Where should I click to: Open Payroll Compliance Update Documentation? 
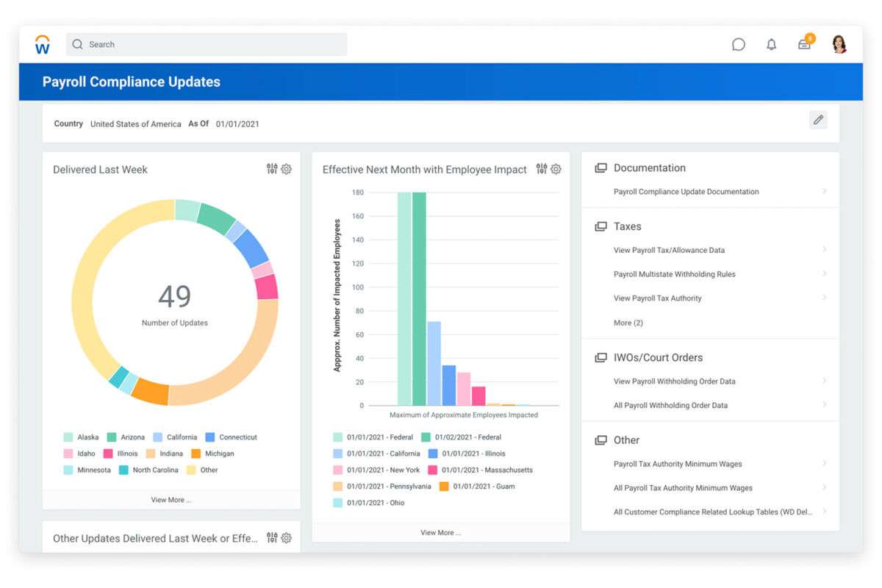(x=686, y=192)
